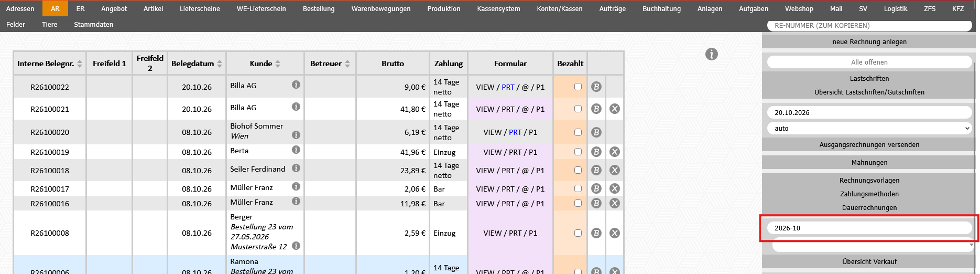This screenshot has width=980, height=274.
Task: Mark invoice R26100019 as paid
Action: pos(578,152)
